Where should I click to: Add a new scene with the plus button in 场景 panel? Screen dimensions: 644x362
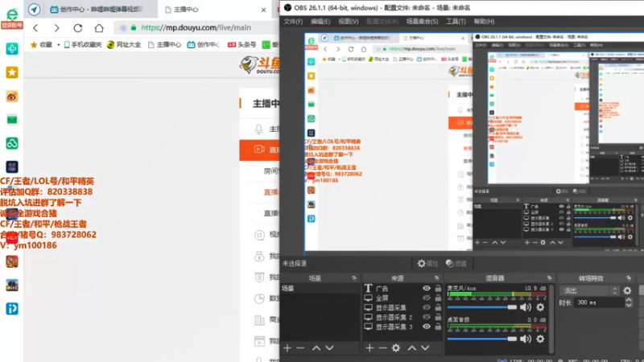(x=287, y=348)
